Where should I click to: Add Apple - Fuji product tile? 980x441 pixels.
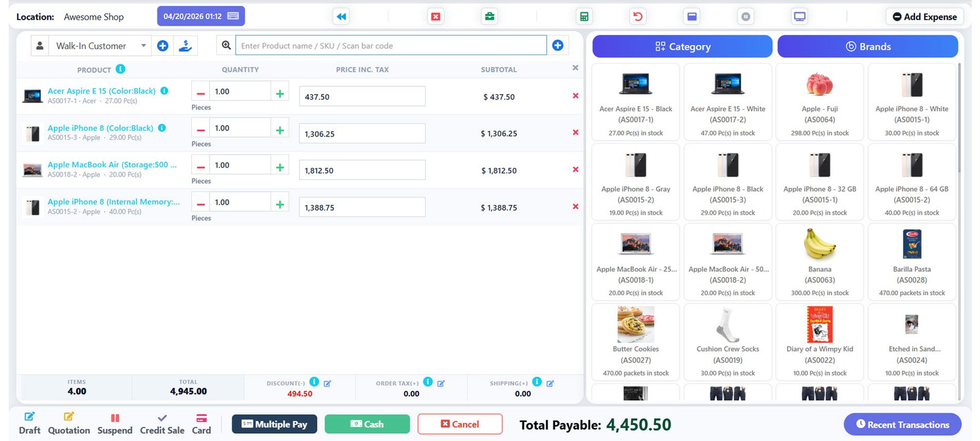point(820,102)
